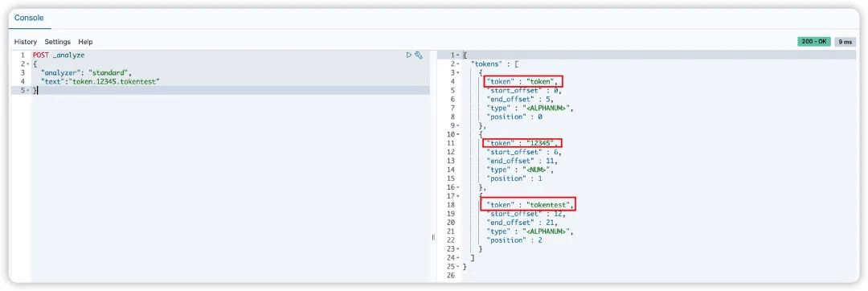Viewport: 868px width, 291px height.
Task: Switch to the Console tab
Action: [x=30, y=18]
